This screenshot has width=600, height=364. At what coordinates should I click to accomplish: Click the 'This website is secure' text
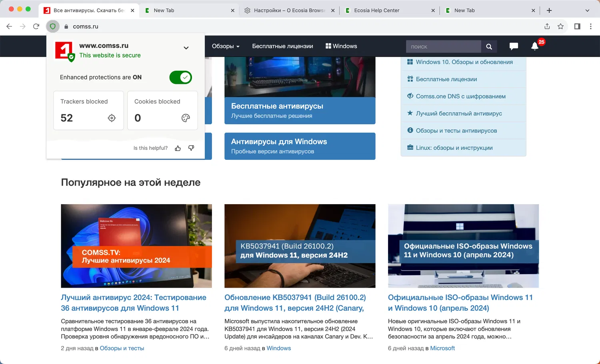pos(110,56)
